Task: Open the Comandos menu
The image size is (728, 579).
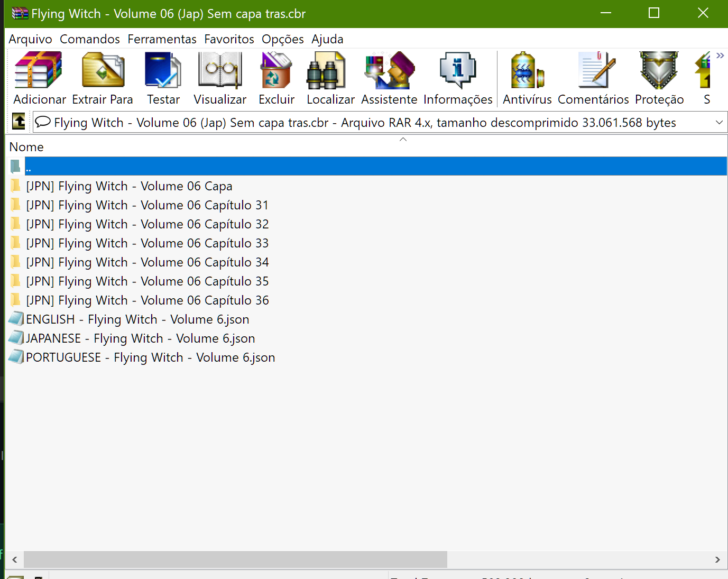Action: 90,39
